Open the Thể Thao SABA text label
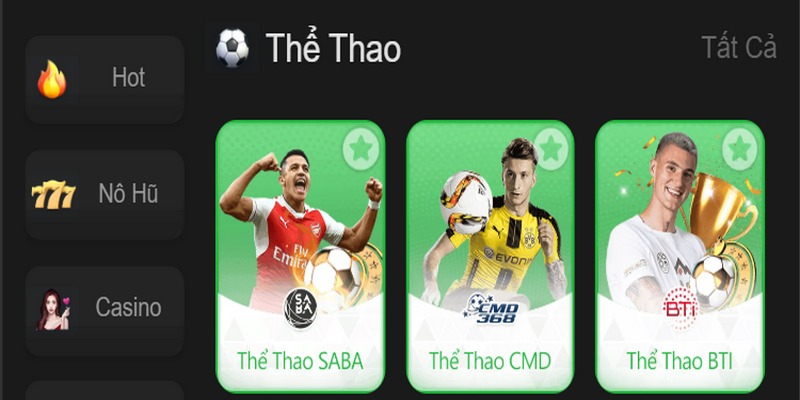Image resolution: width=800 pixels, height=400 pixels. tap(300, 361)
